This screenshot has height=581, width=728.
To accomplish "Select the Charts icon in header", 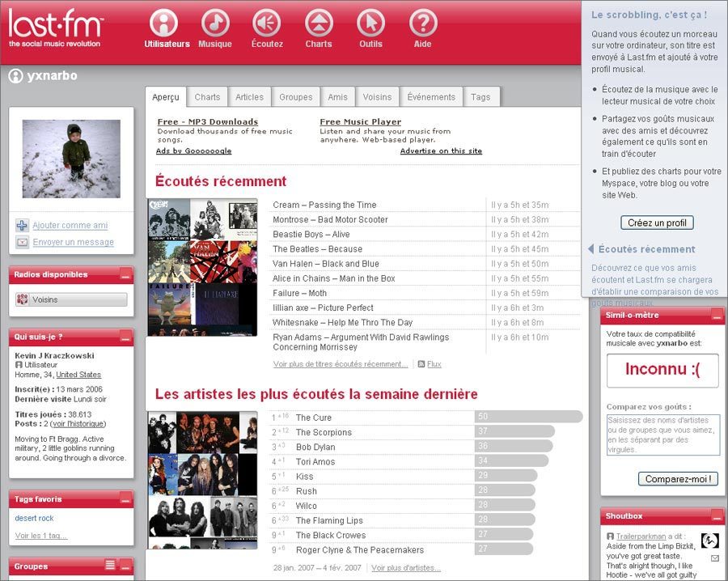I will tap(319, 23).
